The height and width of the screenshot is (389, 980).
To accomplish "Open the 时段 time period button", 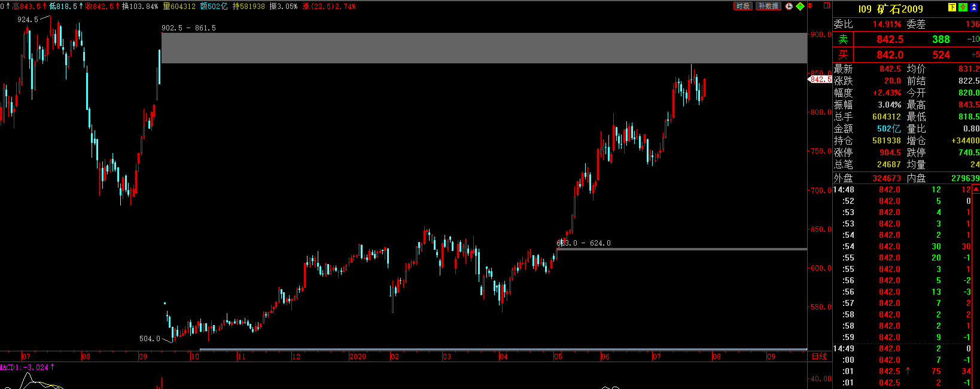I will coord(742,6).
